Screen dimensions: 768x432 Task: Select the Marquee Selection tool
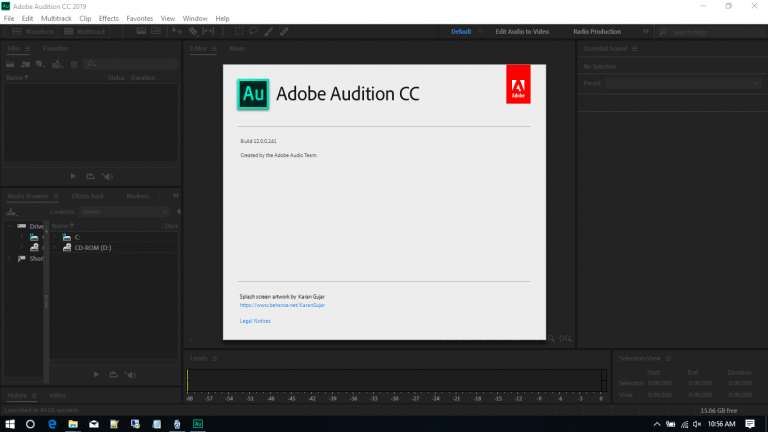[239, 31]
